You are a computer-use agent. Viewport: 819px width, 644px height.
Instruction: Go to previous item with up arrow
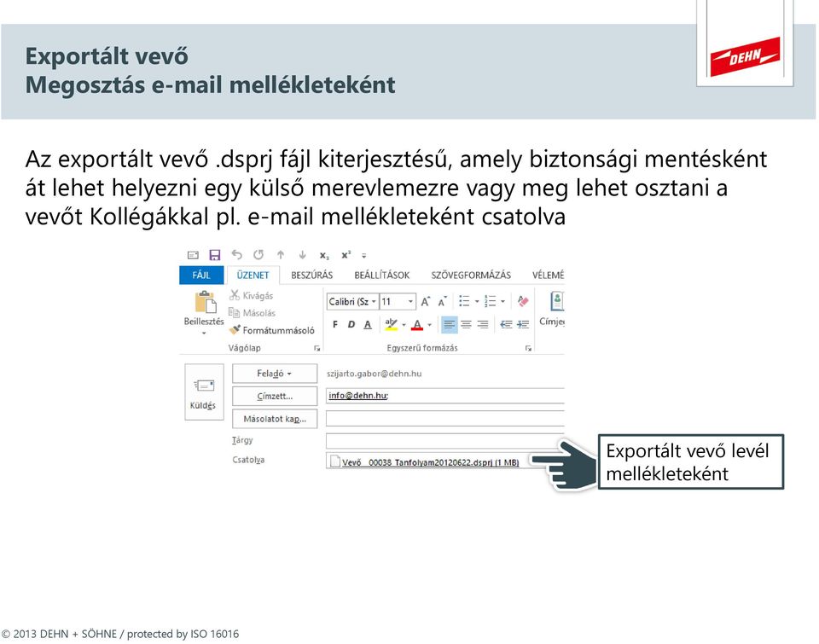(x=281, y=255)
